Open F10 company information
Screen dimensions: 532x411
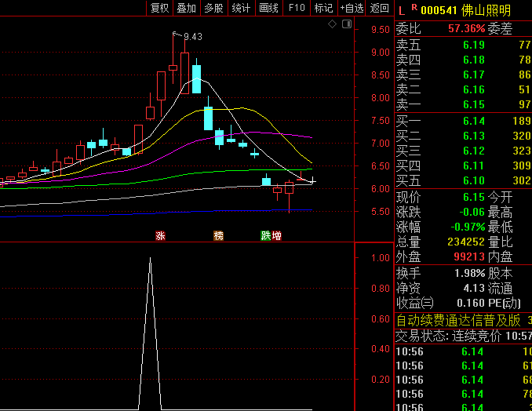pos(297,8)
